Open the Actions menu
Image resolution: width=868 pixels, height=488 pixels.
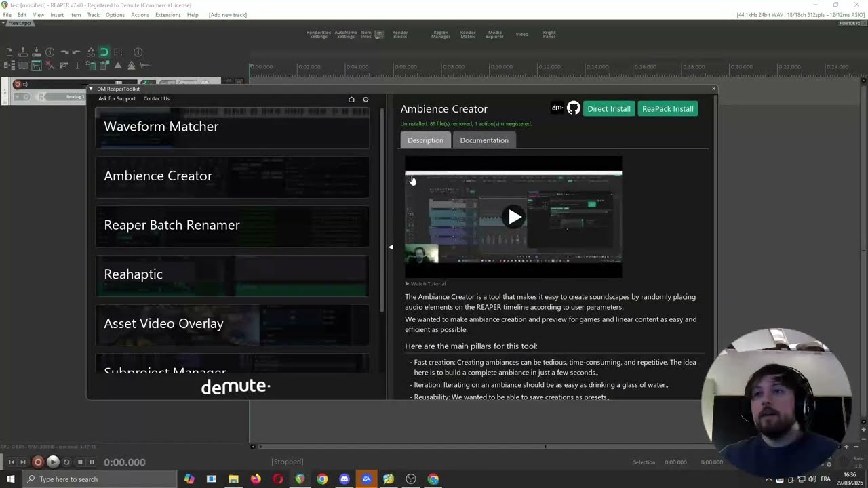[140, 15]
